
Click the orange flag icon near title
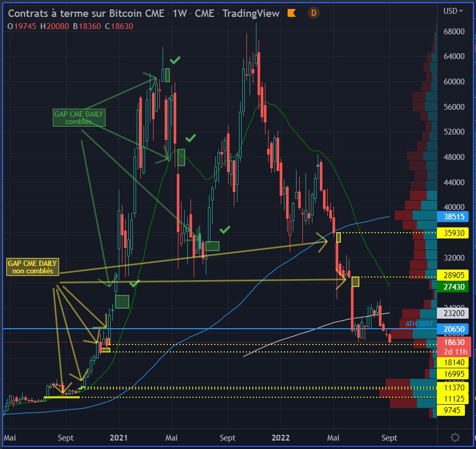tap(291, 13)
